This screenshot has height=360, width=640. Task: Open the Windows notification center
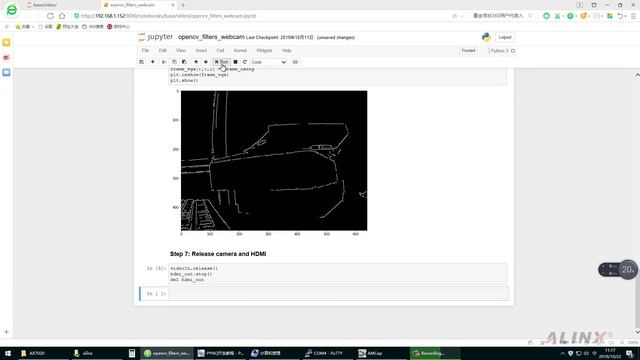pyautogui.click(x=630, y=353)
